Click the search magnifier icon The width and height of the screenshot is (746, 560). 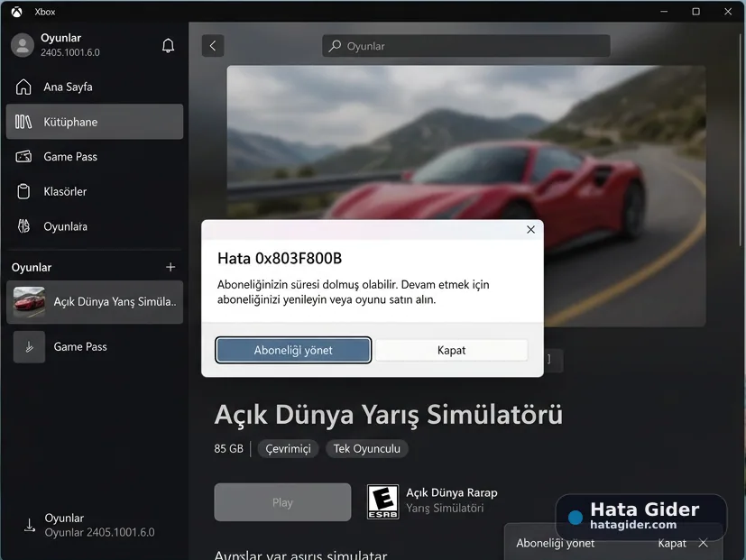point(335,46)
